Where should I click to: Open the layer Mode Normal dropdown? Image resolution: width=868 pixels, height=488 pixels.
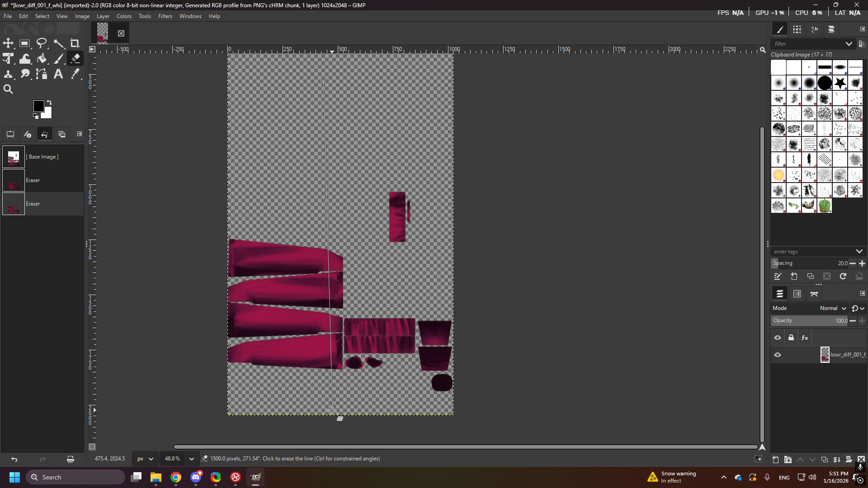[833, 308]
